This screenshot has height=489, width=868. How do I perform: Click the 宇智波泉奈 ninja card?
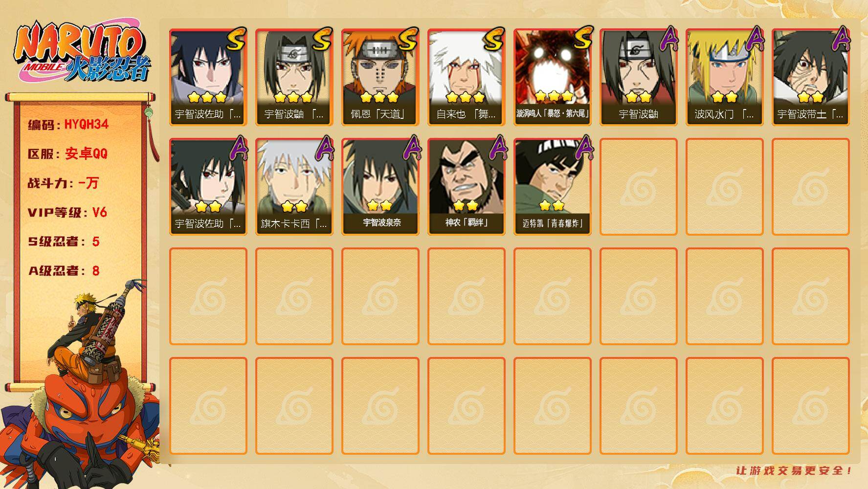[380, 187]
